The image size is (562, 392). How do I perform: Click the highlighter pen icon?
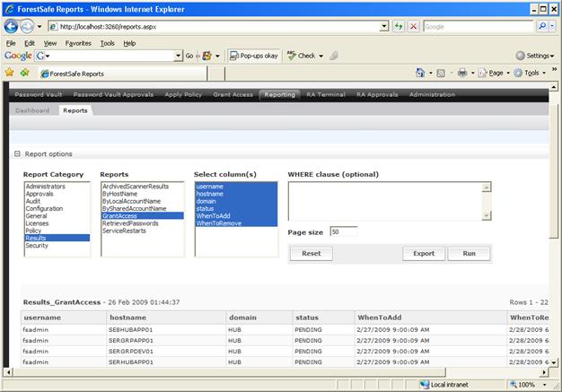334,56
